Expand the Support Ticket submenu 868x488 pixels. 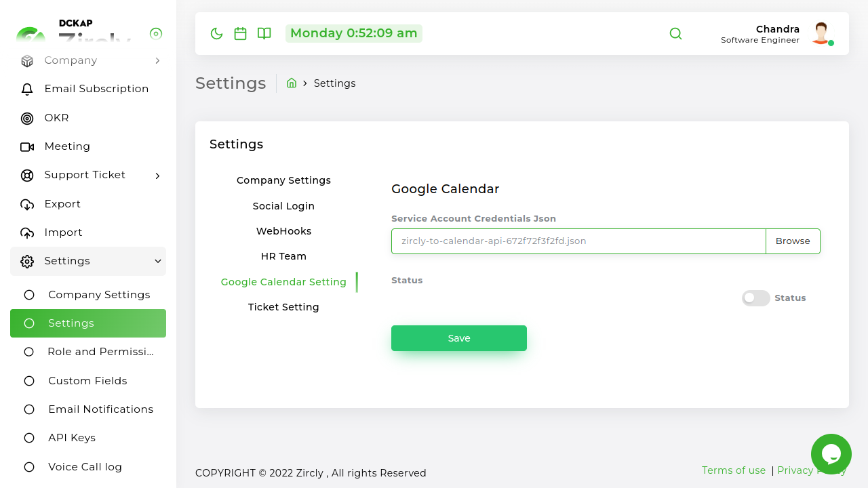click(157, 176)
